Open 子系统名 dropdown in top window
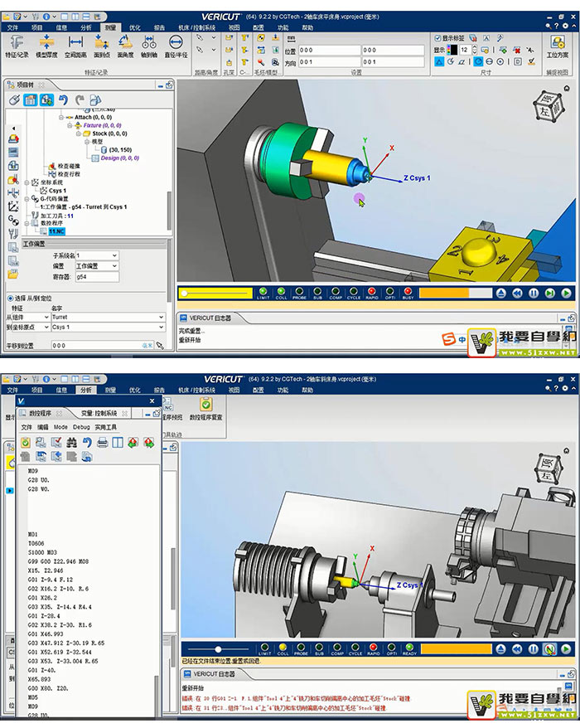 97,255
